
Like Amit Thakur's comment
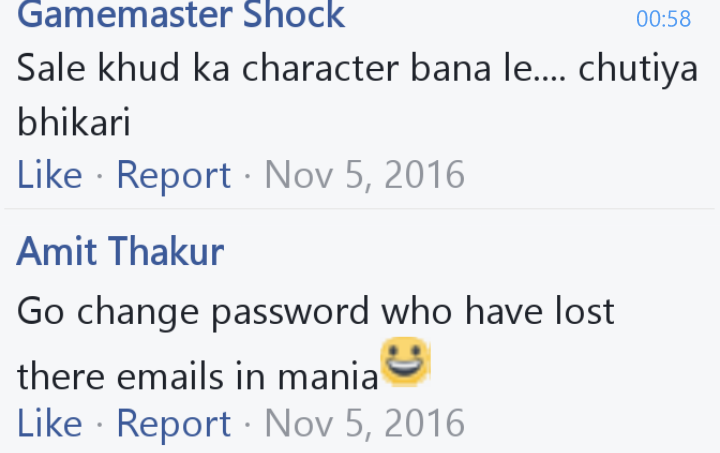50,423
